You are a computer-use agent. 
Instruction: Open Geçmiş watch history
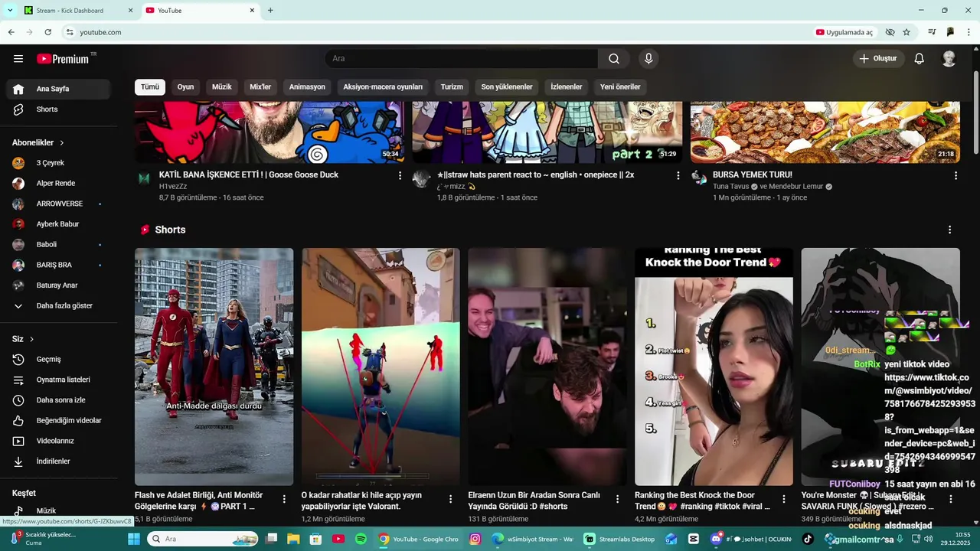pos(58,360)
